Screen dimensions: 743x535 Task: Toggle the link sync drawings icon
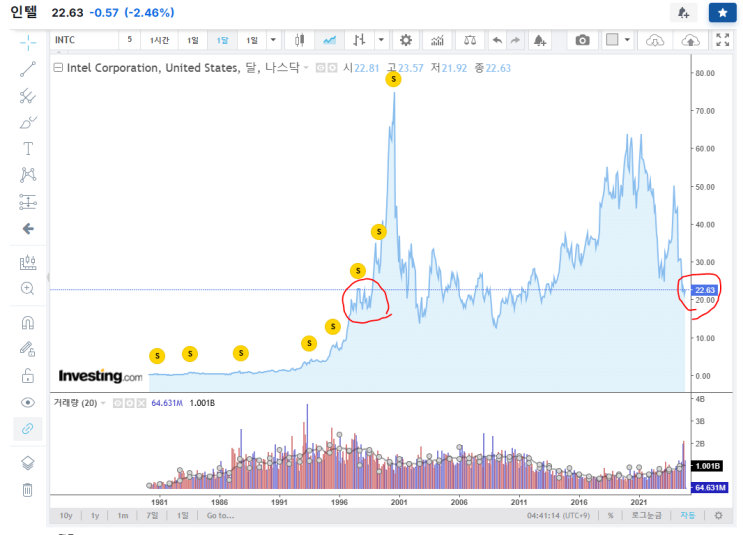(x=27, y=429)
